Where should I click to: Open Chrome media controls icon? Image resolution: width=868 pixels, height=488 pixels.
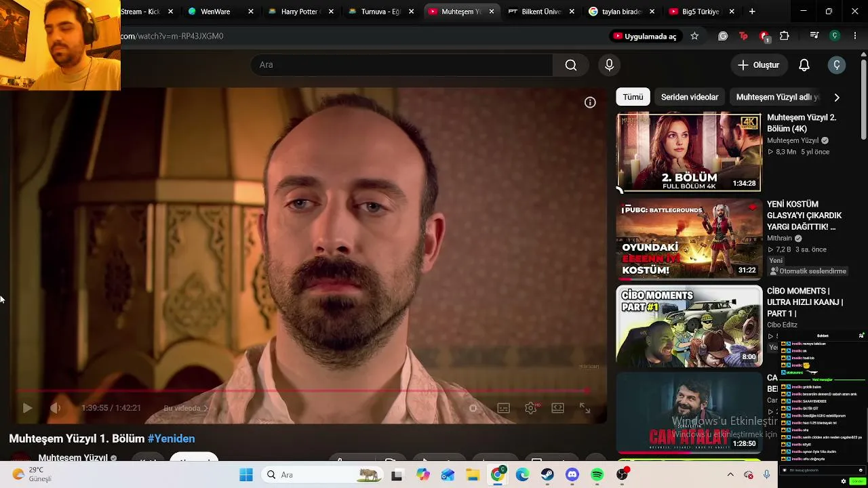click(814, 36)
